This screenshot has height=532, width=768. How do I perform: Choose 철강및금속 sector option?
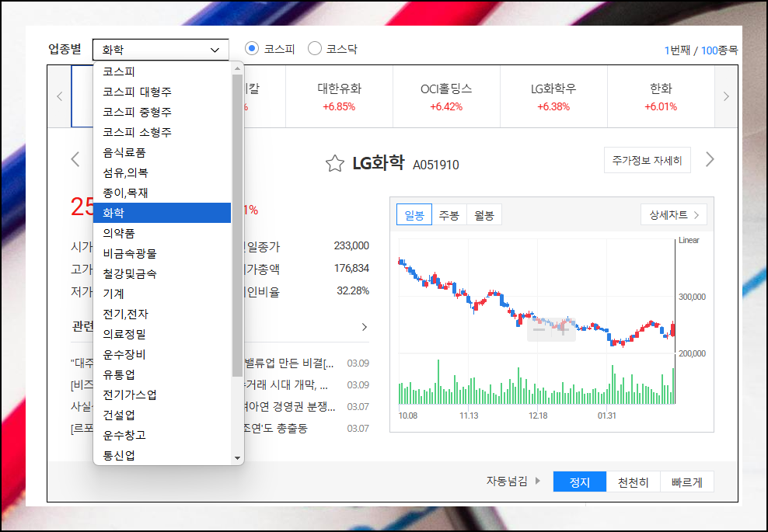coord(162,273)
